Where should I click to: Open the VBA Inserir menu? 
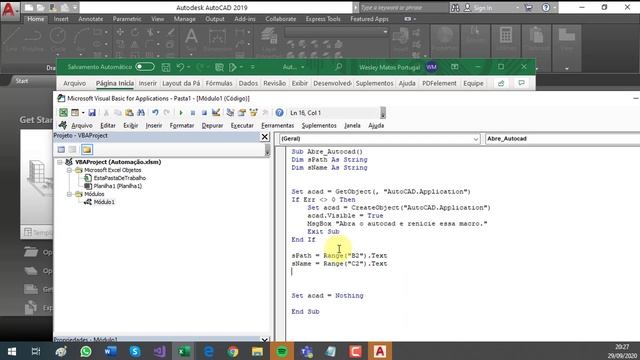(x=154, y=125)
